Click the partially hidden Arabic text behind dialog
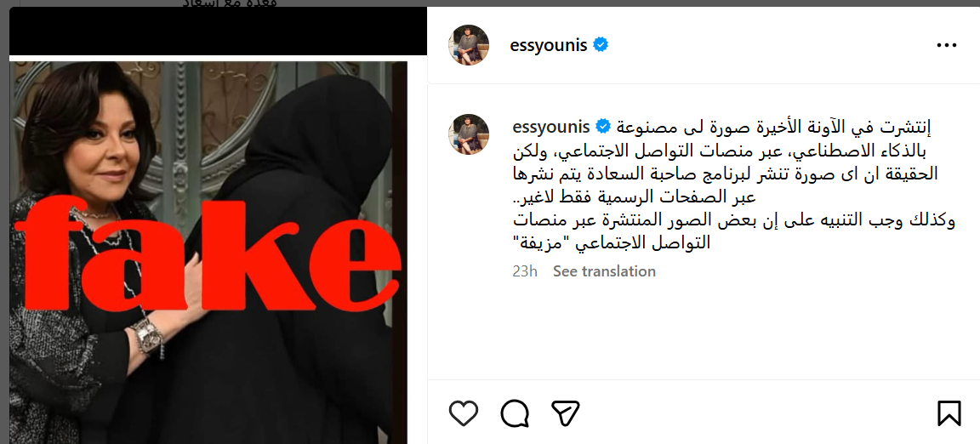The image size is (980, 444). point(229,3)
